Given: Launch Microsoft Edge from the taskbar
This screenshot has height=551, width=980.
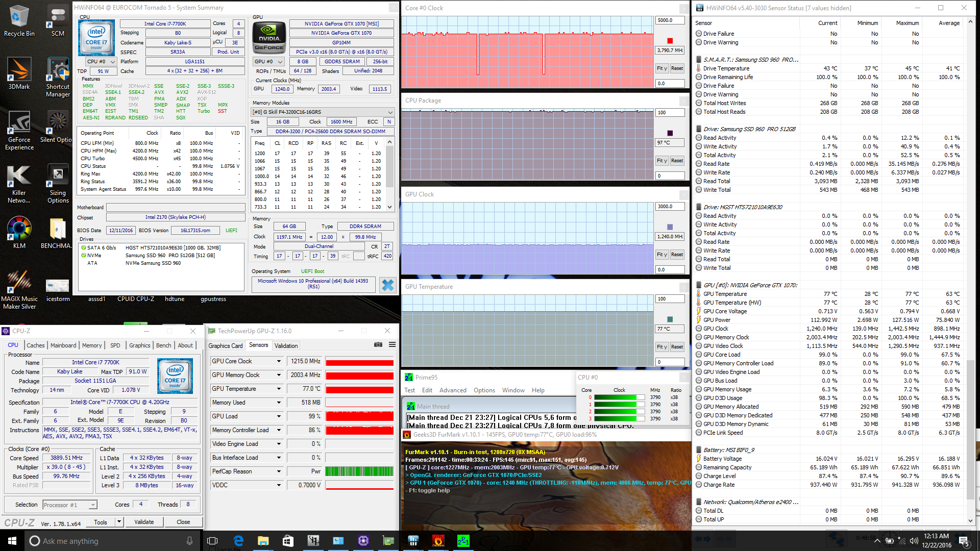Looking at the screenshot, I should coord(238,541).
